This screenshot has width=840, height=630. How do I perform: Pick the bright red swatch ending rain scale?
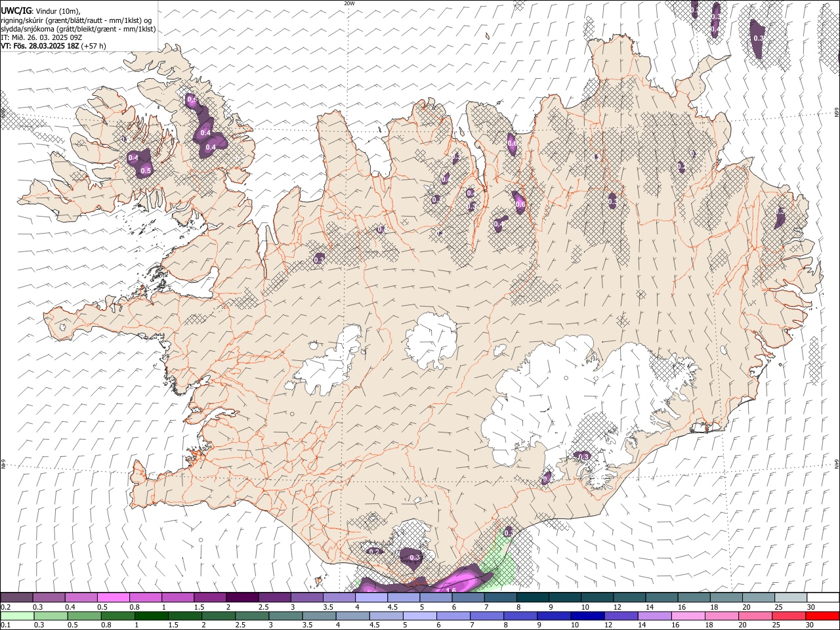point(822,616)
